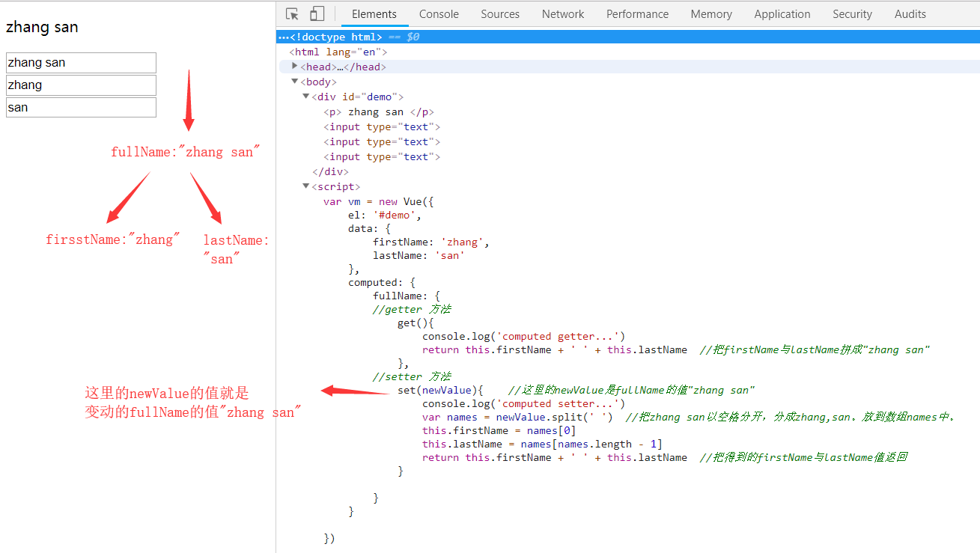Open the Audits tab
This screenshot has height=553, width=980.
tap(910, 14)
